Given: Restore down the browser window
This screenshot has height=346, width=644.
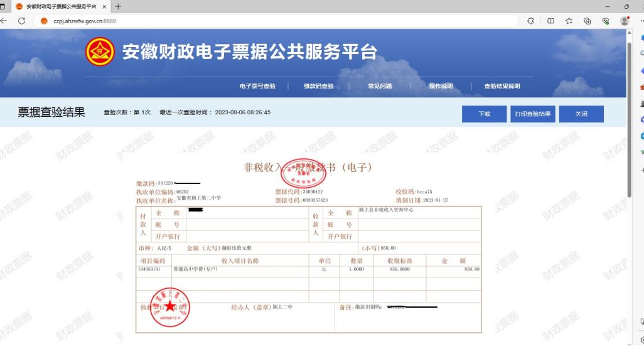Looking at the screenshot, I should (x=626, y=6).
